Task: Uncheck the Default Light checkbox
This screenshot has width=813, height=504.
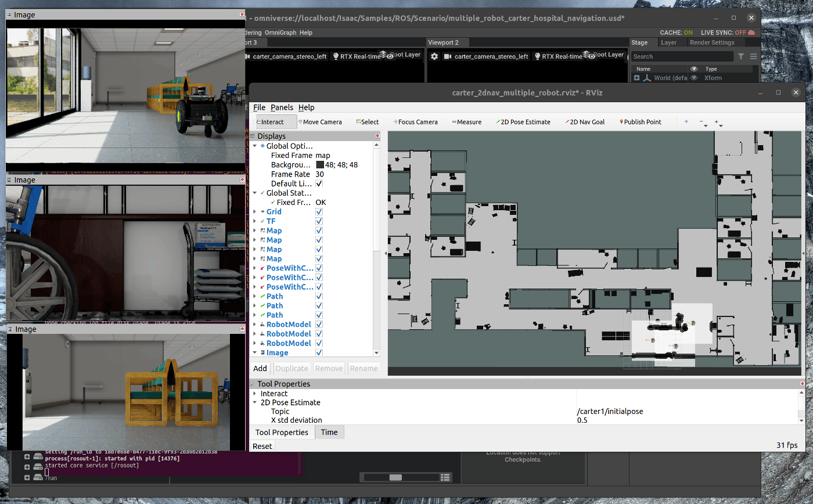Action: coord(319,183)
